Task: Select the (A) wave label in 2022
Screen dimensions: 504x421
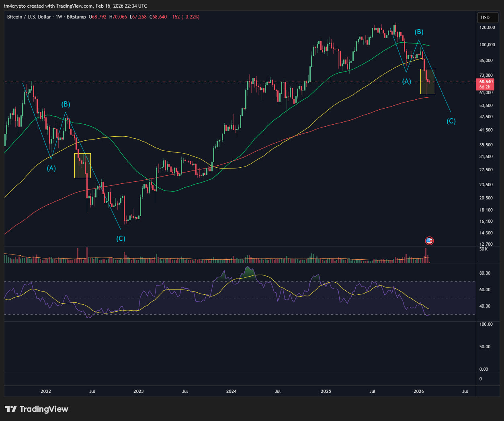Action: tap(51, 168)
